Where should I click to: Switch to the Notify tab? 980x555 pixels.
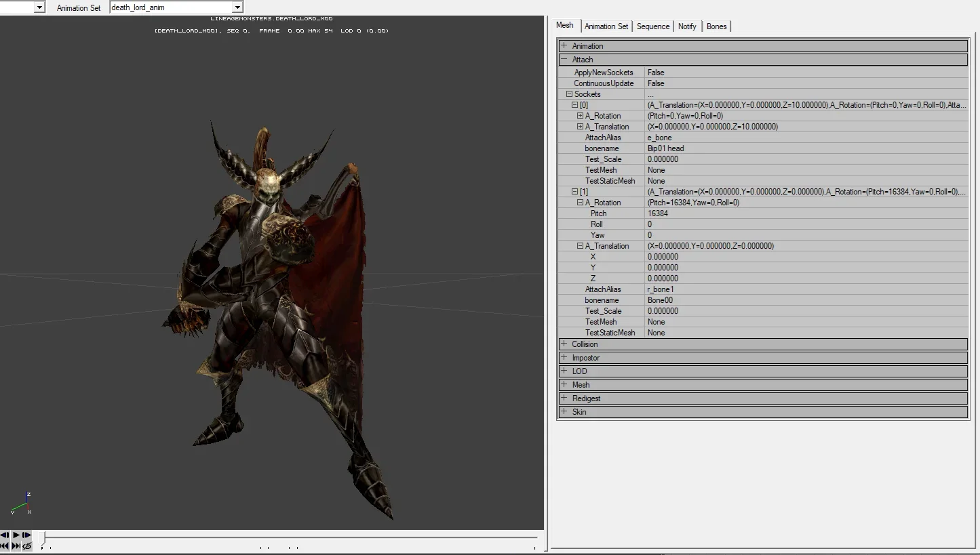687,26
